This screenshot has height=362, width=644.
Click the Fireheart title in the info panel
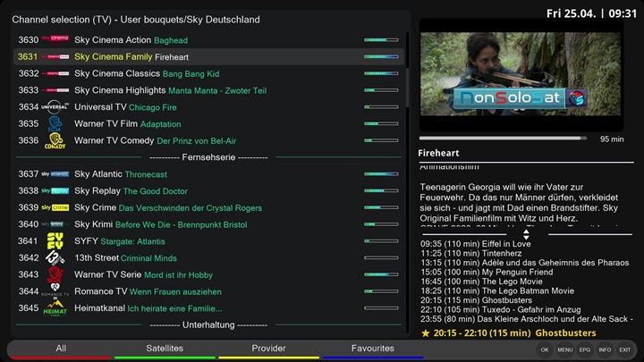pyautogui.click(x=438, y=153)
